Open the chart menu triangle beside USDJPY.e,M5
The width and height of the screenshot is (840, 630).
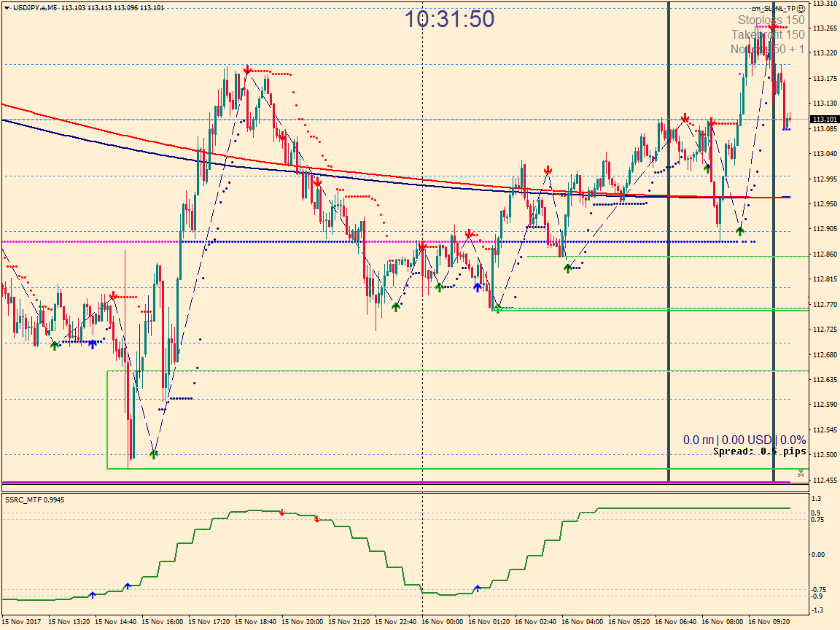click(7, 8)
